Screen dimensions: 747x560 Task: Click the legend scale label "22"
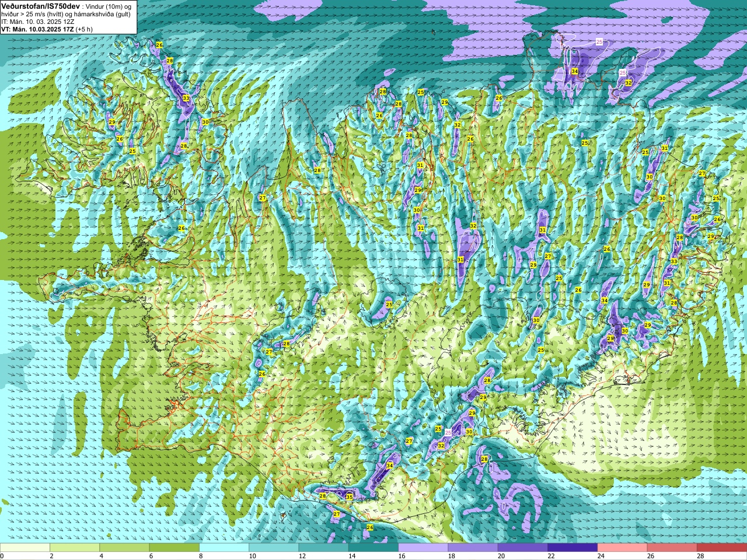[551, 556]
